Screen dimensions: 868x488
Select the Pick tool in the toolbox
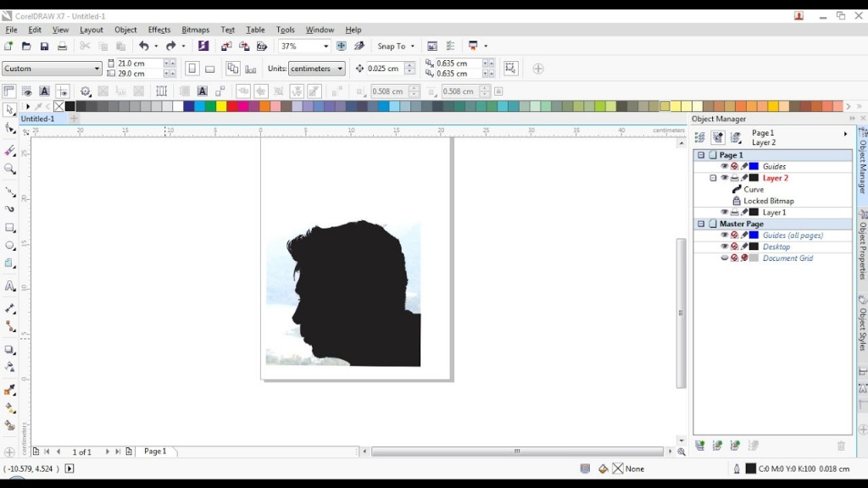pyautogui.click(x=9, y=110)
